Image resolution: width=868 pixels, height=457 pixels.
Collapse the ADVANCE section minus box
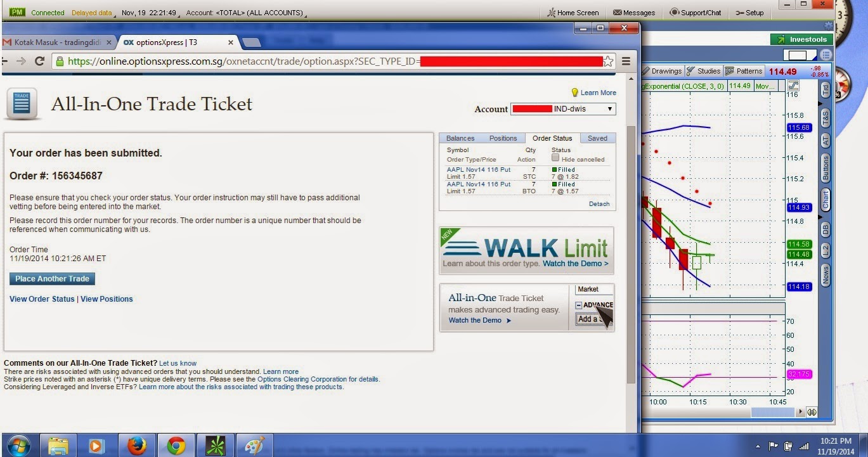point(579,306)
